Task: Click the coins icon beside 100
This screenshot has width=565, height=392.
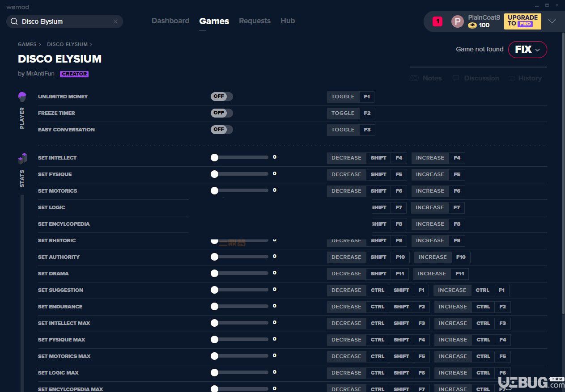Action: 472,25
